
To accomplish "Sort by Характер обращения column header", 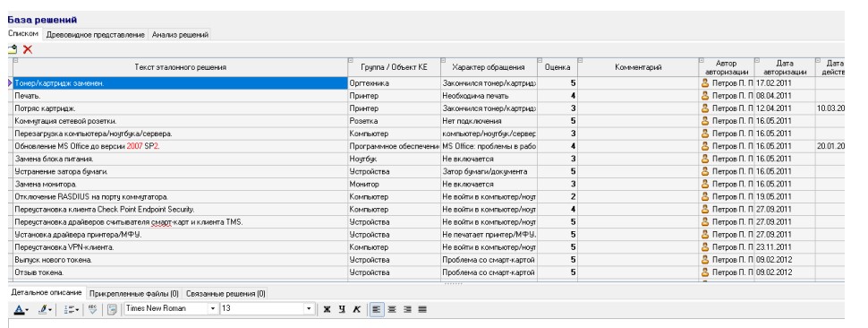I will point(489,67).
